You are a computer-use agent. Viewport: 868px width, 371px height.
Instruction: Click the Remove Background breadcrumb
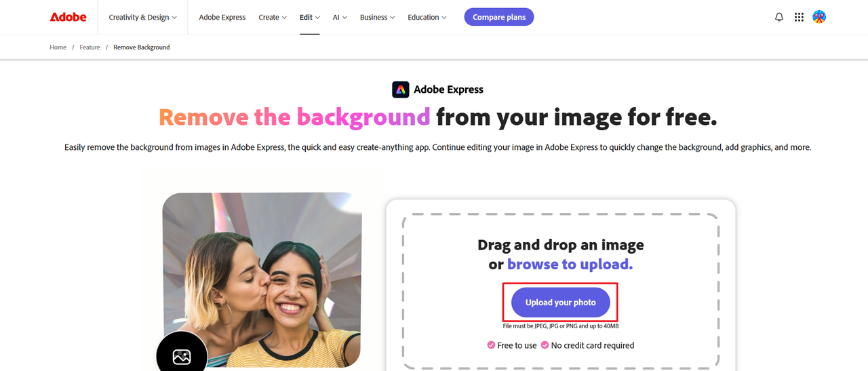(142, 47)
